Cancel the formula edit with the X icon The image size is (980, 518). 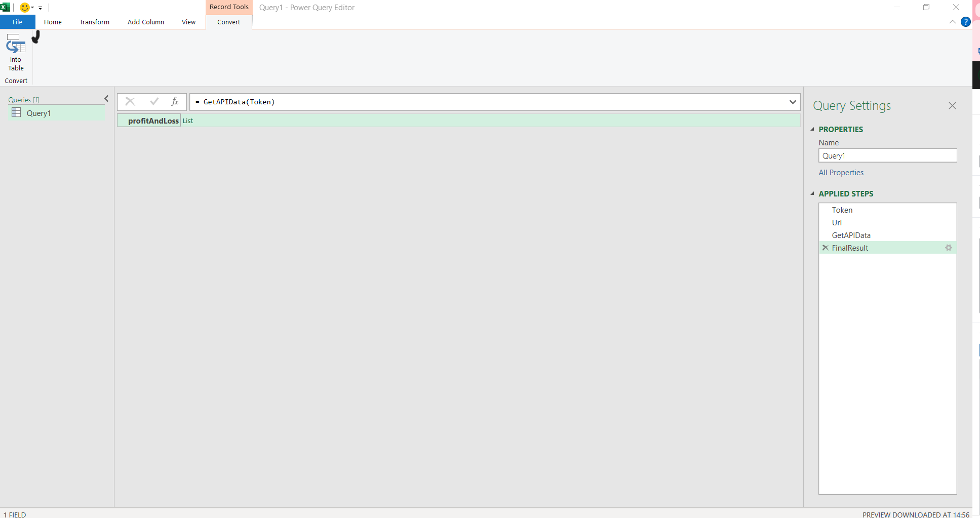click(x=130, y=101)
